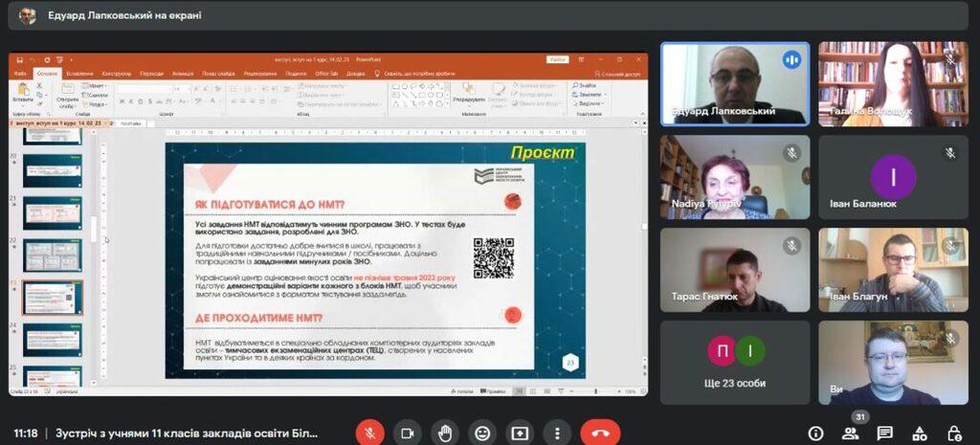
Task: Expand the Макет dropdown in the ribbon
Action: [x=96, y=85]
